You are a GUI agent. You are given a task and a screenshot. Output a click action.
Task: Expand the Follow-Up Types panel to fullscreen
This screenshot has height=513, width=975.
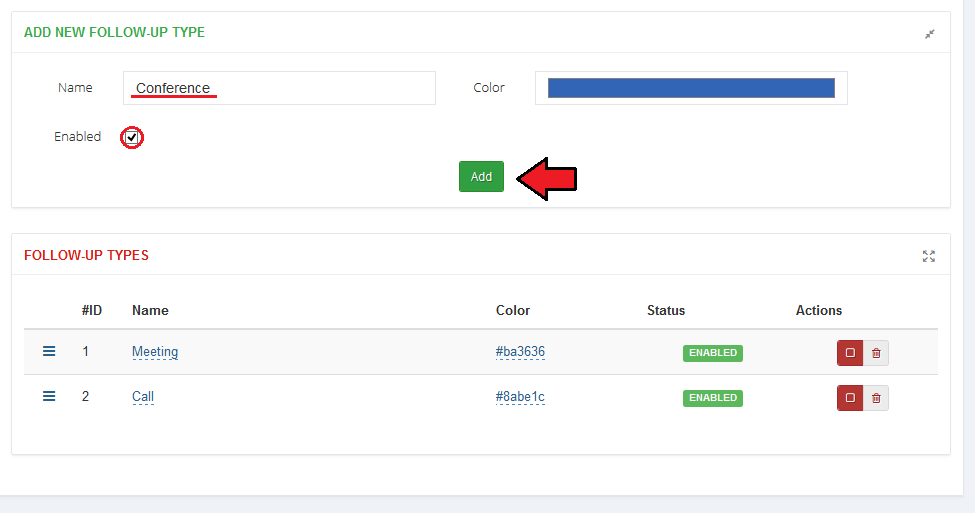(928, 256)
